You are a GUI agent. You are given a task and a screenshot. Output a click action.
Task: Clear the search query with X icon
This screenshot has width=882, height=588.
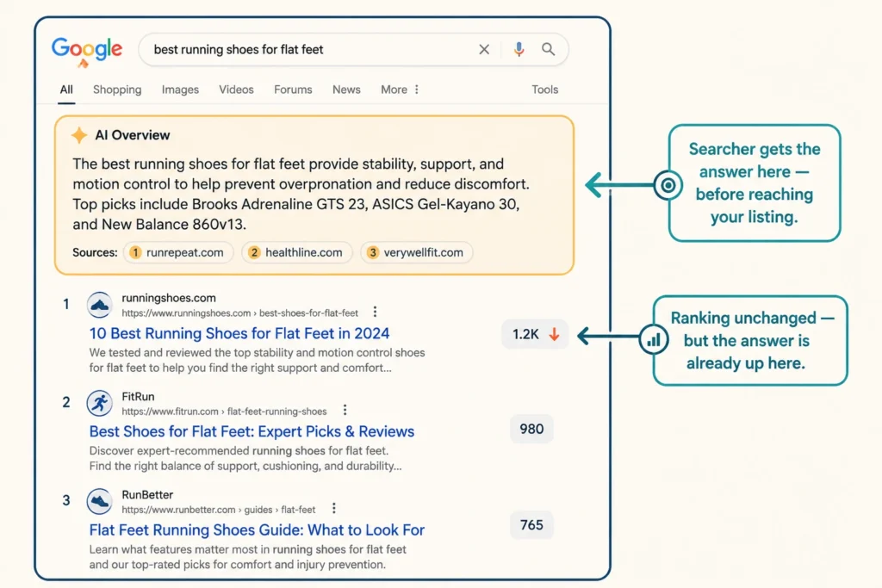click(x=484, y=49)
